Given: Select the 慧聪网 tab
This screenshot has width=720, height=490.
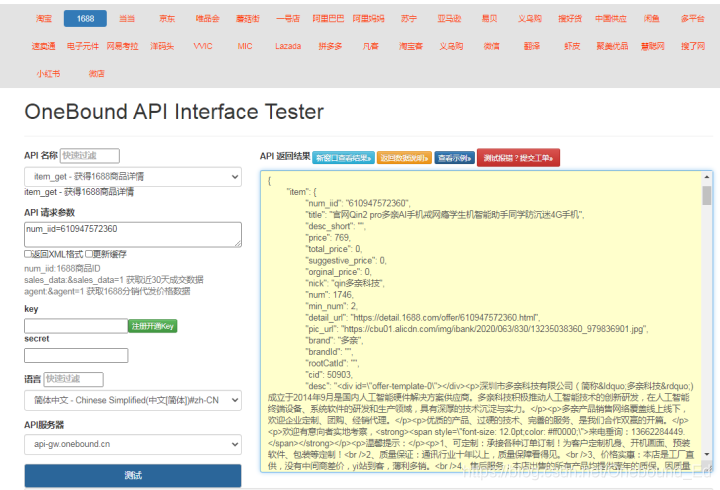Looking at the screenshot, I should 652,46.
